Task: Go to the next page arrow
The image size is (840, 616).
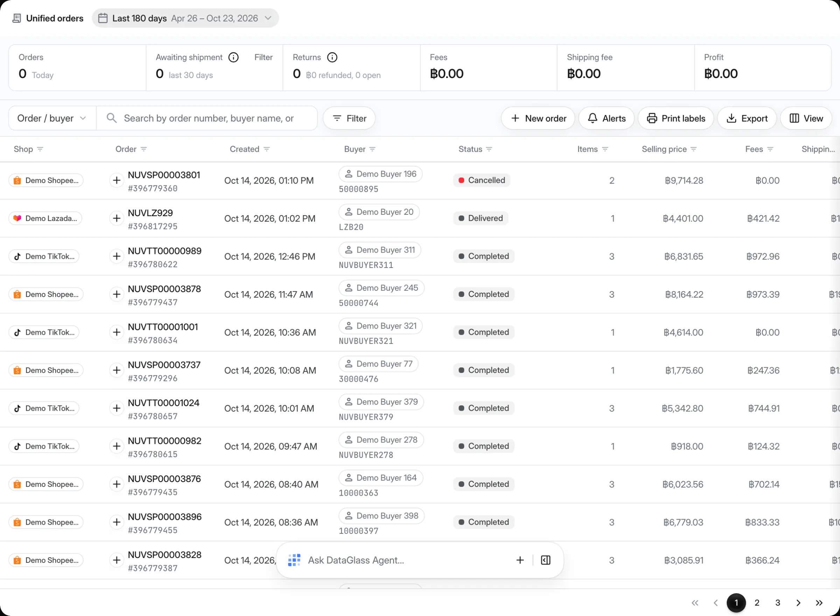Action: 798,603
